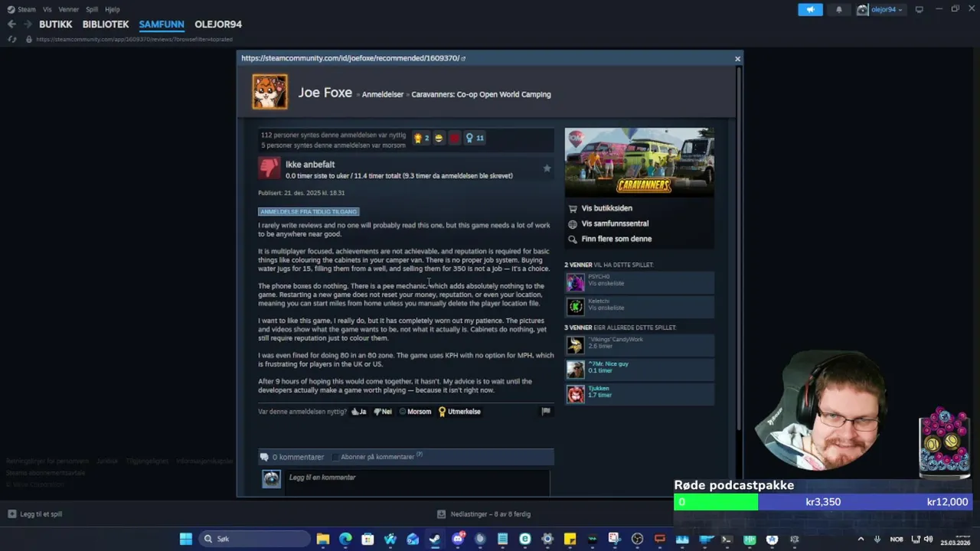Click the cart icon by Vis butikksiden
This screenshot has width=980, height=551.
tap(573, 208)
